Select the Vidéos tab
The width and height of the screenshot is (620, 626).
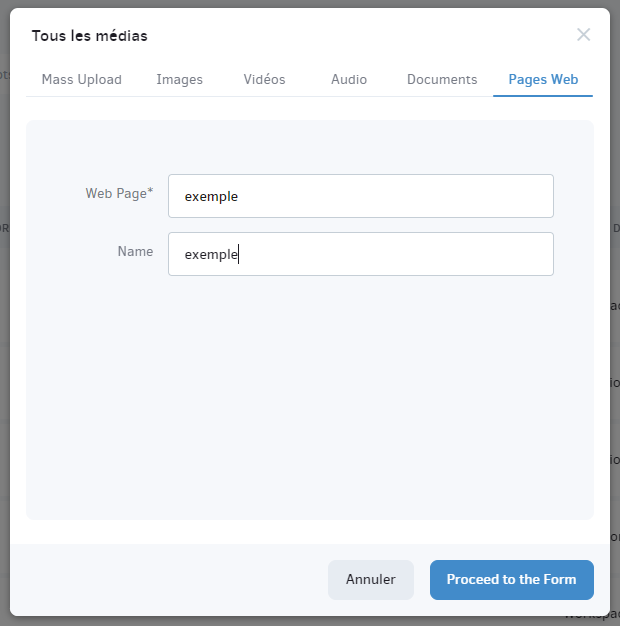(264, 79)
